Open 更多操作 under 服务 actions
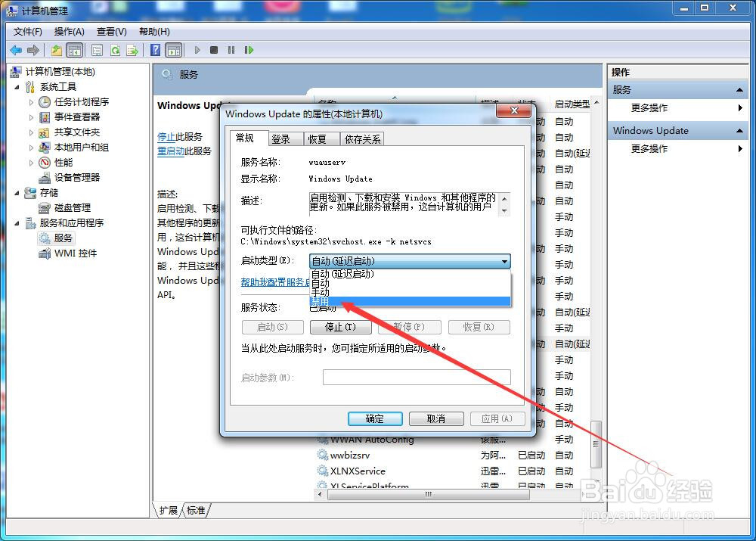Image resolution: width=756 pixels, height=541 pixels. 649,107
